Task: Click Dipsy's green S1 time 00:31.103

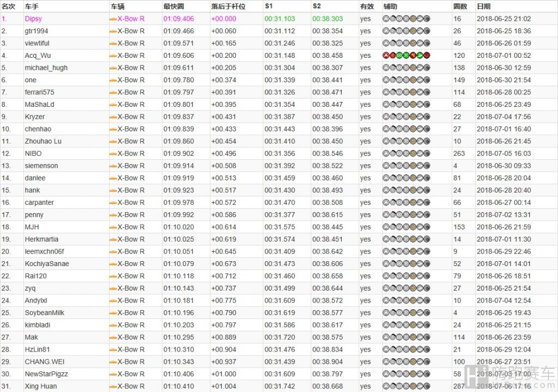Action: point(280,19)
